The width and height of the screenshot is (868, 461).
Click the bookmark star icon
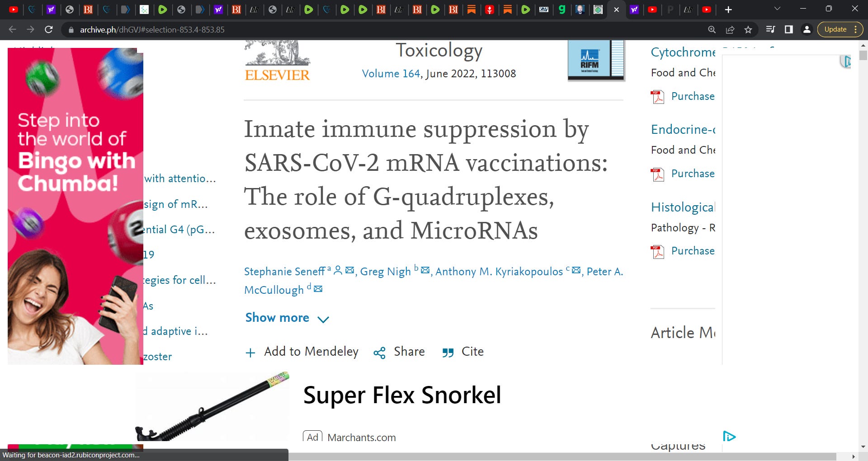point(748,29)
